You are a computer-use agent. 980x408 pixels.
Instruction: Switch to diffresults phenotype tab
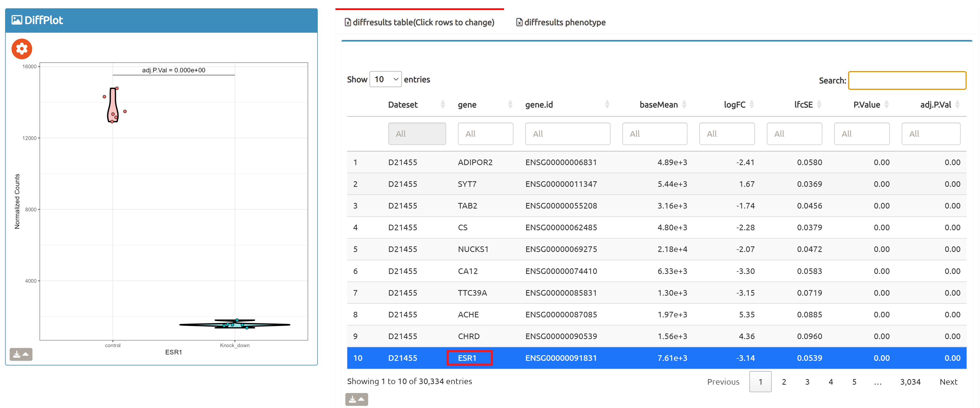click(561, 22)
